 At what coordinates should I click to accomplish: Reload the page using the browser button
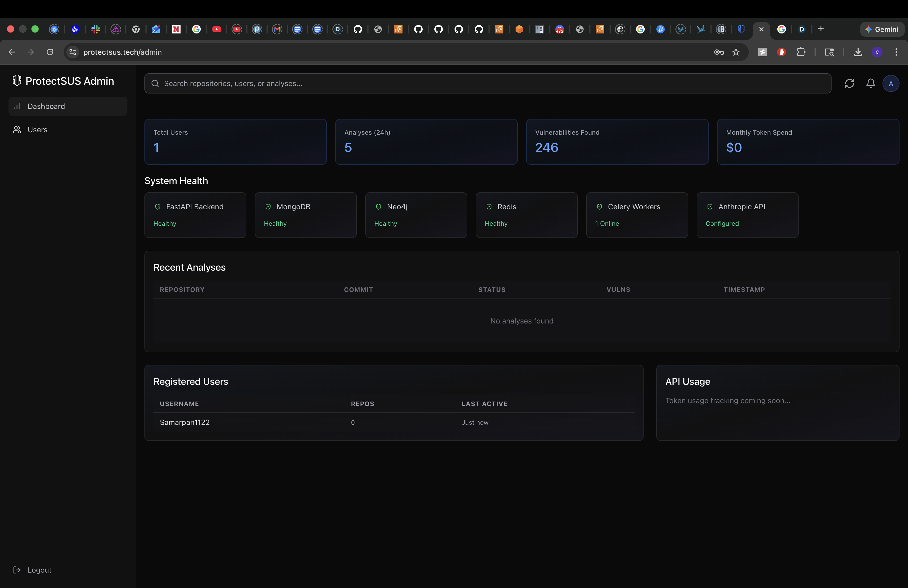click(x=50, y=52)
